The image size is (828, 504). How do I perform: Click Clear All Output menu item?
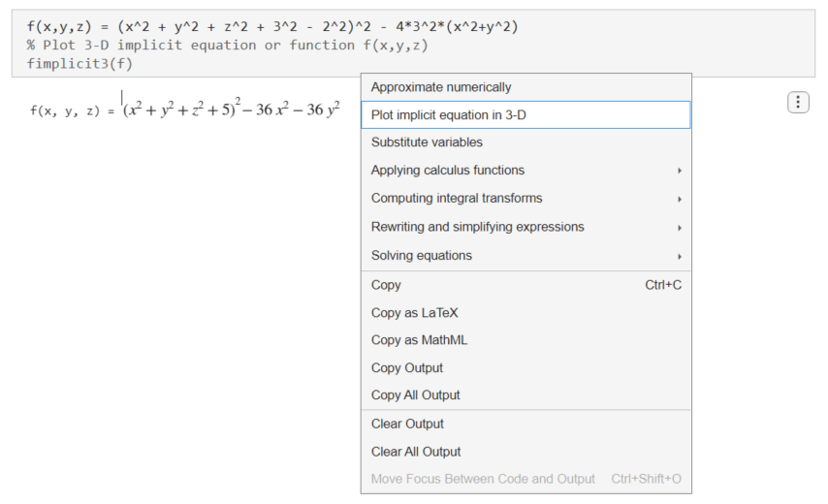click(416, 452)
